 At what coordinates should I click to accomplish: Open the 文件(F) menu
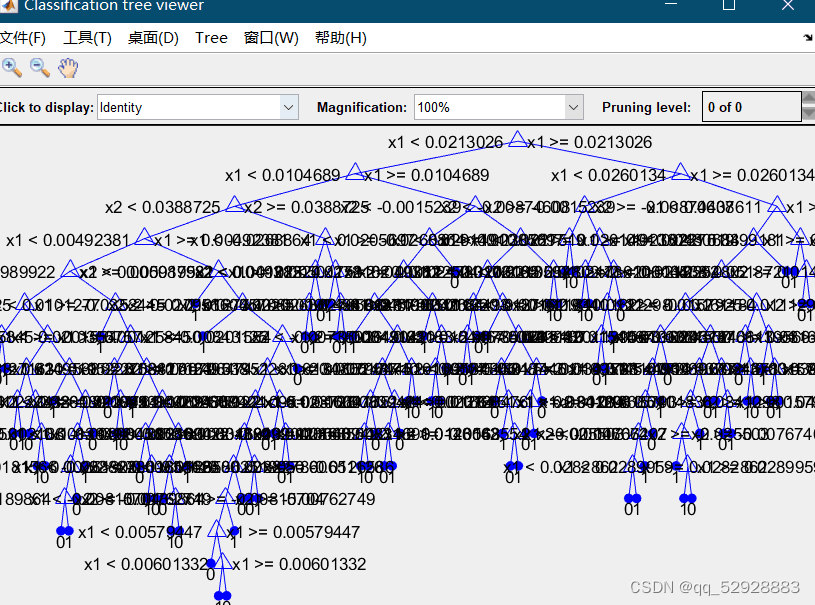coord(23,38)
